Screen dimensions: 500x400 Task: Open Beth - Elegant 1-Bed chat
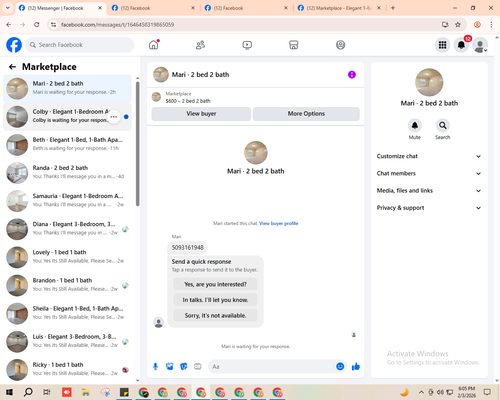click(x=67, y=145)
